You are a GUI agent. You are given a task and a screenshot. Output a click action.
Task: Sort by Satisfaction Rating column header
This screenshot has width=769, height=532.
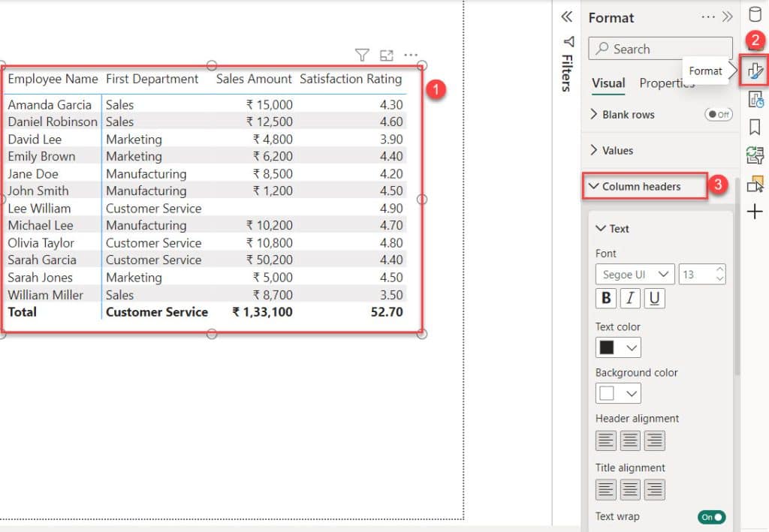click(351, 79)
